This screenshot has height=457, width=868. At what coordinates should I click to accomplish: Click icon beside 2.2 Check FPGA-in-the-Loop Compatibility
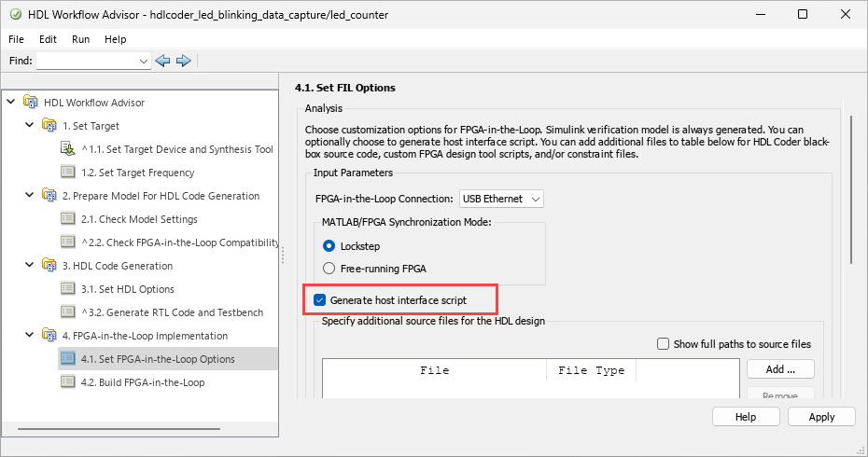[67, 242]
